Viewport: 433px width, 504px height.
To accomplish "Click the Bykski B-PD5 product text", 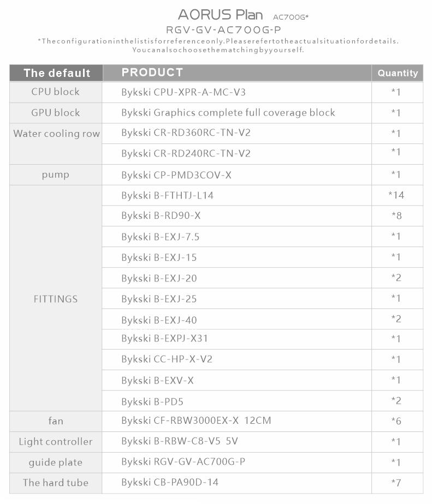I will pos(152,401).
